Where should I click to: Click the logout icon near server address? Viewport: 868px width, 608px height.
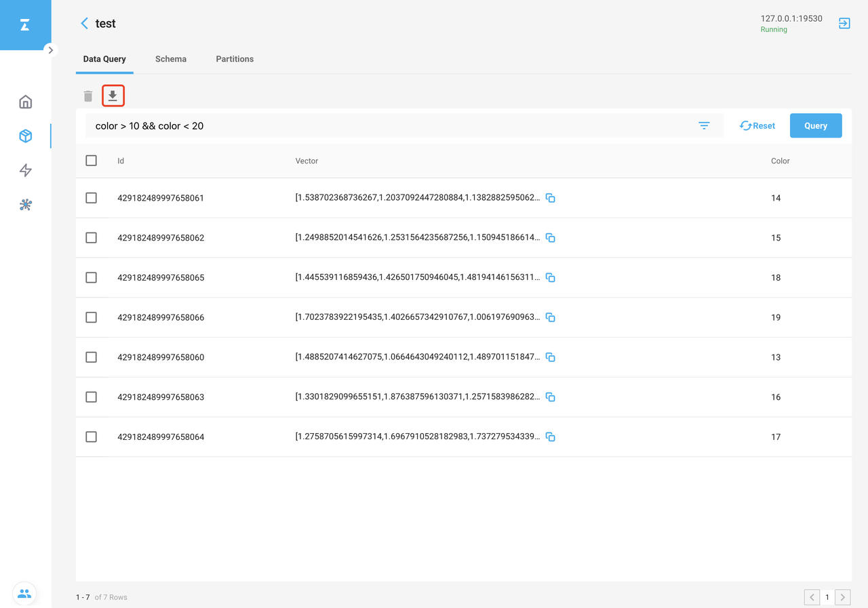coord(844,24)
